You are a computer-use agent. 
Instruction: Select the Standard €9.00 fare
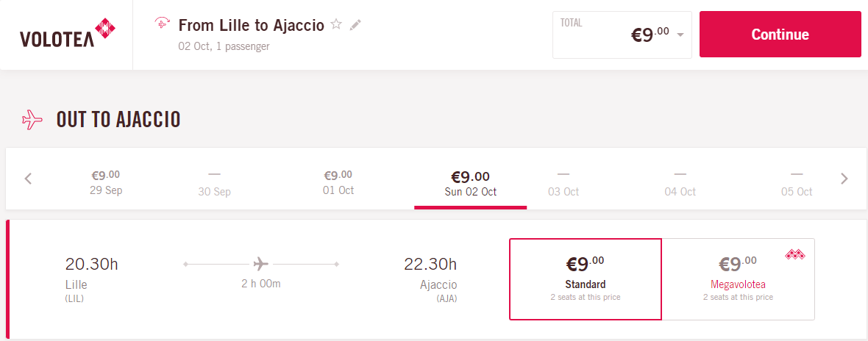tap(585, 279)
